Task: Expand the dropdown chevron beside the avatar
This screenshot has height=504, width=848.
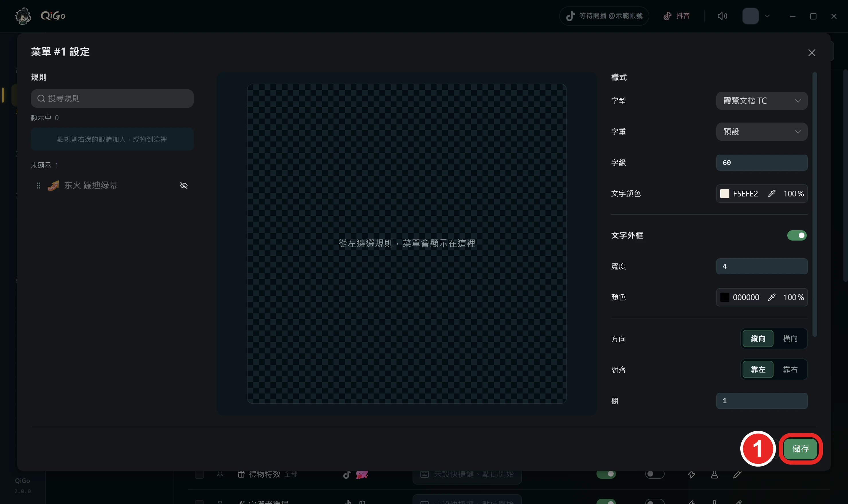Action: point(767,16)
